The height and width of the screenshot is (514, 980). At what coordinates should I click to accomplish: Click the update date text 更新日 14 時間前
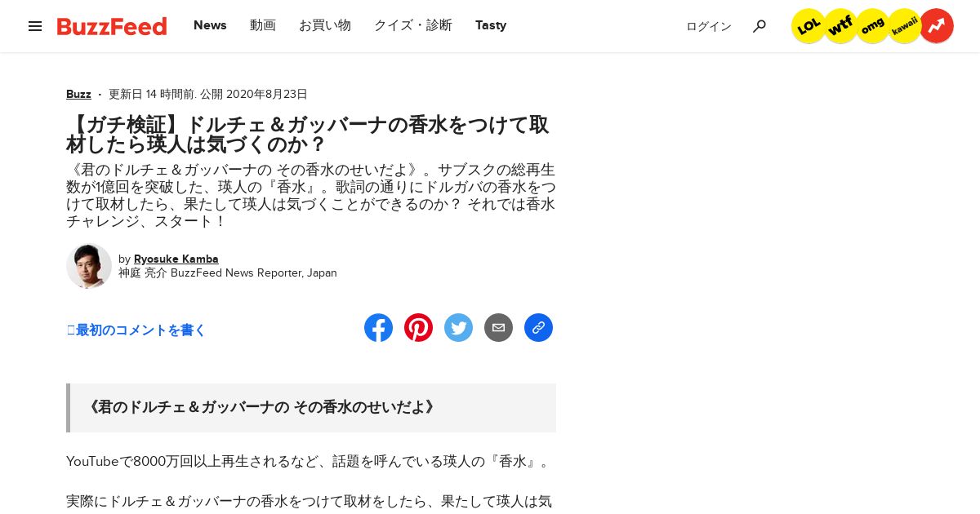click(152, 94)
